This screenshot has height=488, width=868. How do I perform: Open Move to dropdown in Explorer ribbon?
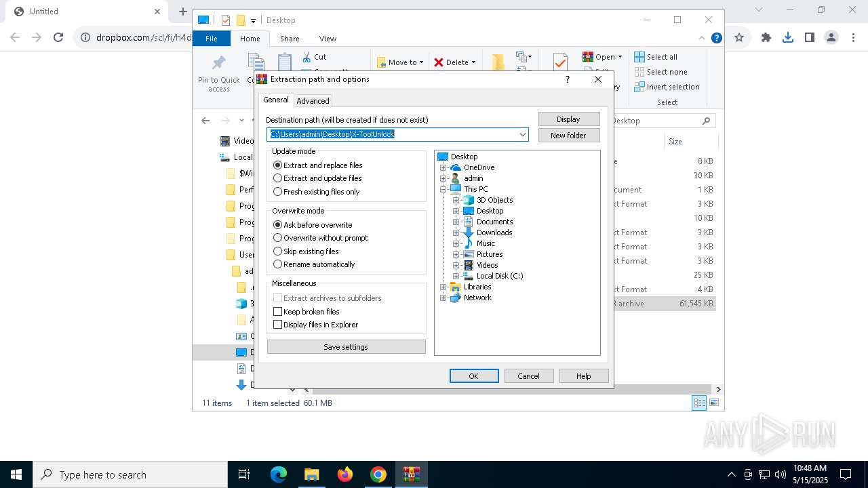[400, 62]
